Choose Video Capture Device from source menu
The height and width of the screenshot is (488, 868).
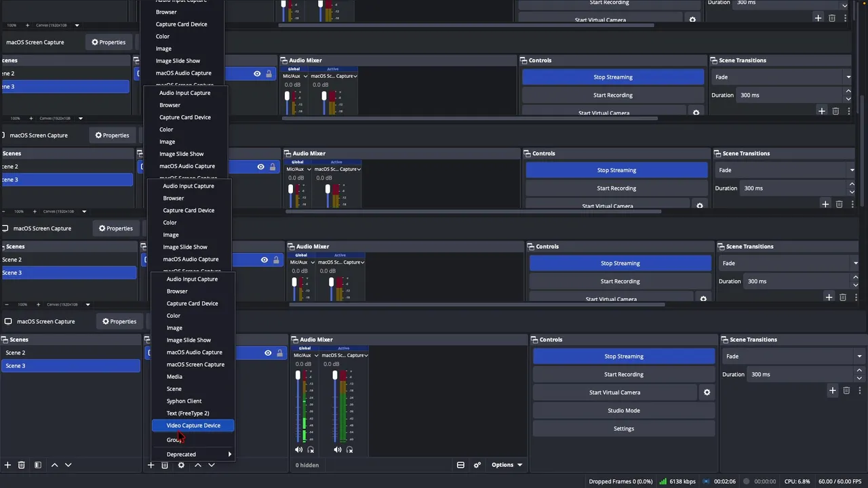click(x=193, y=426)
